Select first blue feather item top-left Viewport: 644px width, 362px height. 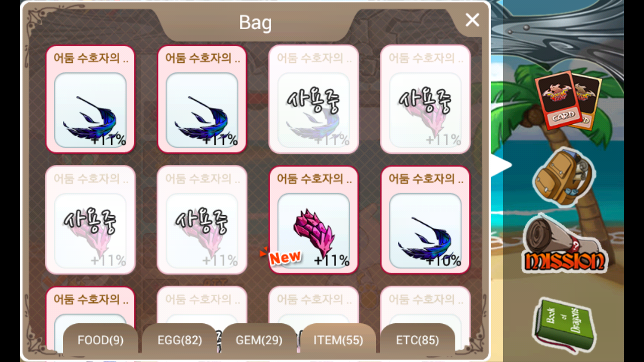pos(91,100)
